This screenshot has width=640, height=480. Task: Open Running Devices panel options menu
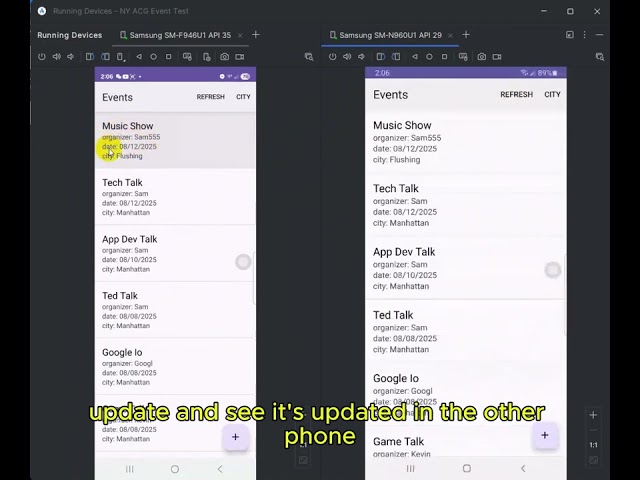pos(584,35)
